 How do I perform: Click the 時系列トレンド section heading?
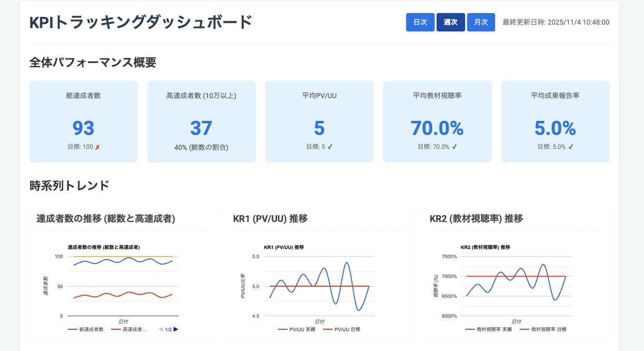[x=69, y=185]
